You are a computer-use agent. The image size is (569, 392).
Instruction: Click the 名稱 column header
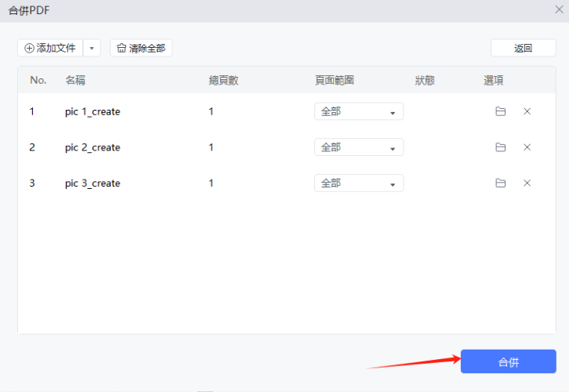75,80
